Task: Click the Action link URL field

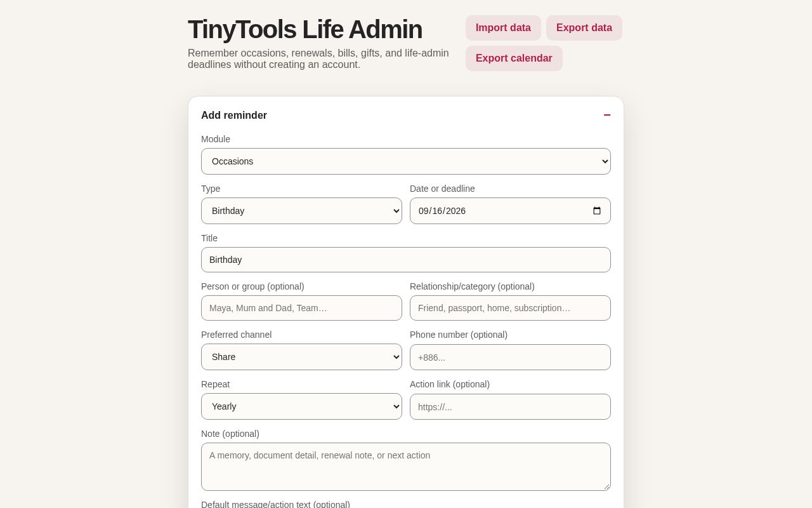Action: (510, 407)
